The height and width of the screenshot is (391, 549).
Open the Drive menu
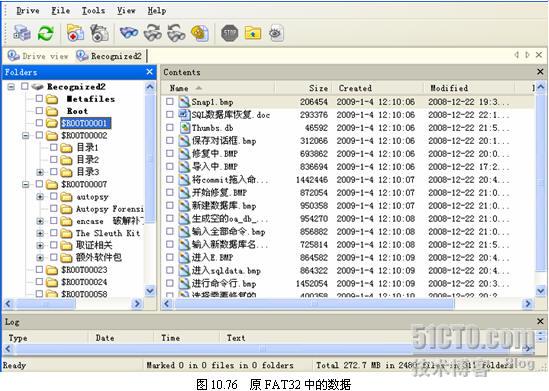tap(28, 11)
